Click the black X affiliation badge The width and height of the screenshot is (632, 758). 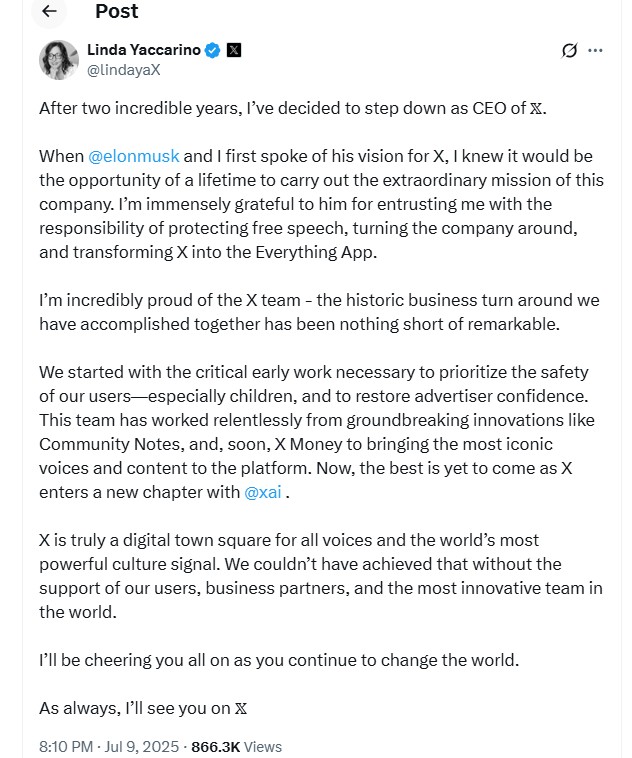pos(233,50)
